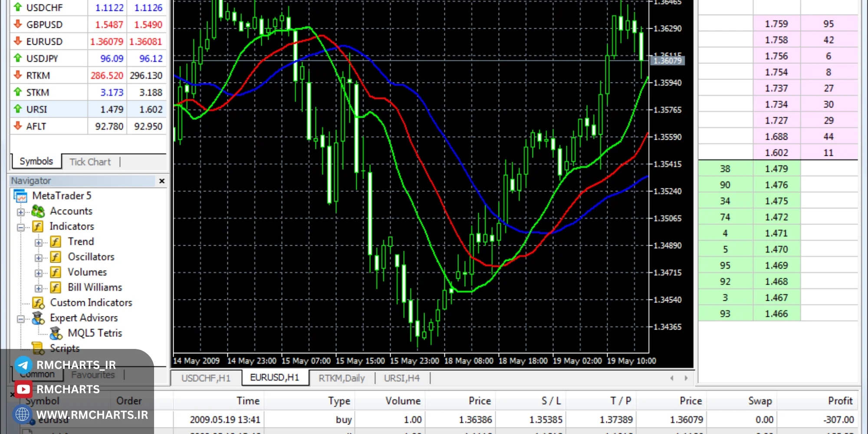868x434 pixels.
Task: Click the 1.479 bid price level
Action: point(776,169)
